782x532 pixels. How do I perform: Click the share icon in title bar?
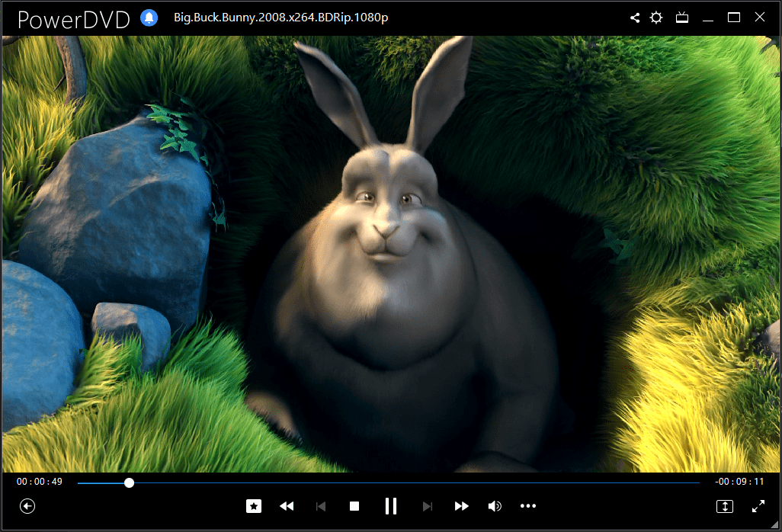tap(634, 18)
